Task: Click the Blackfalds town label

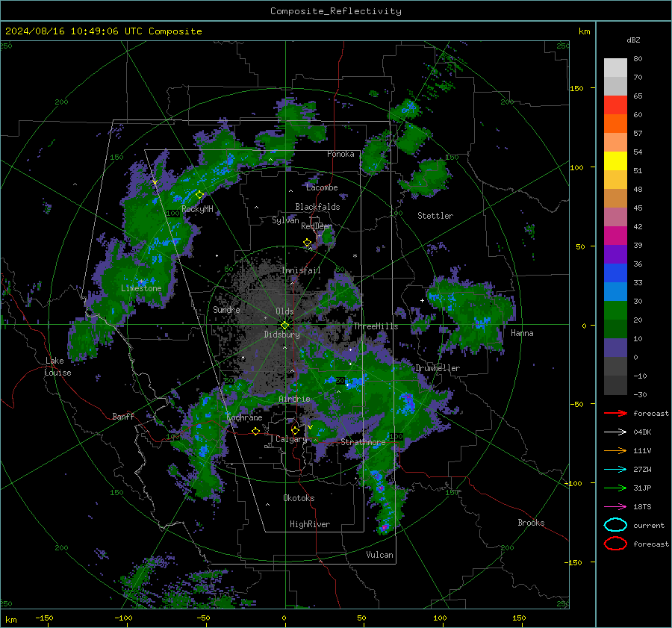Action: pyautogui.click(x=317, y=207)
